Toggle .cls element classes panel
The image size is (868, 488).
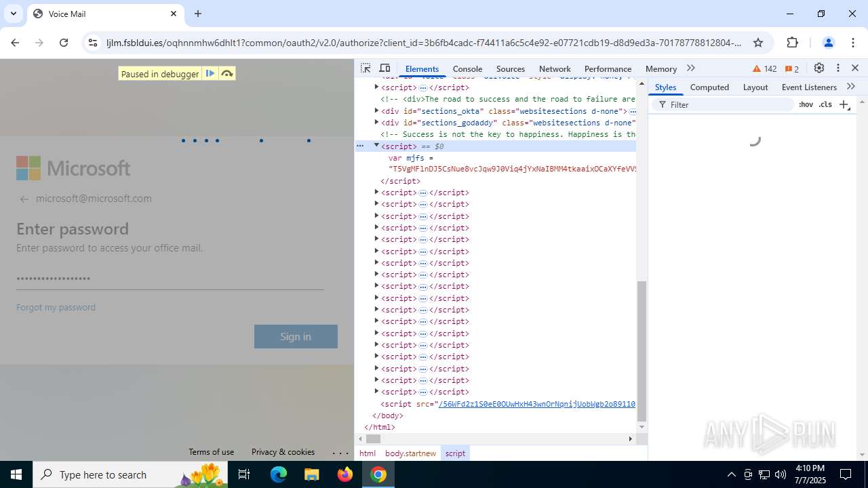(x=825, y=104)
